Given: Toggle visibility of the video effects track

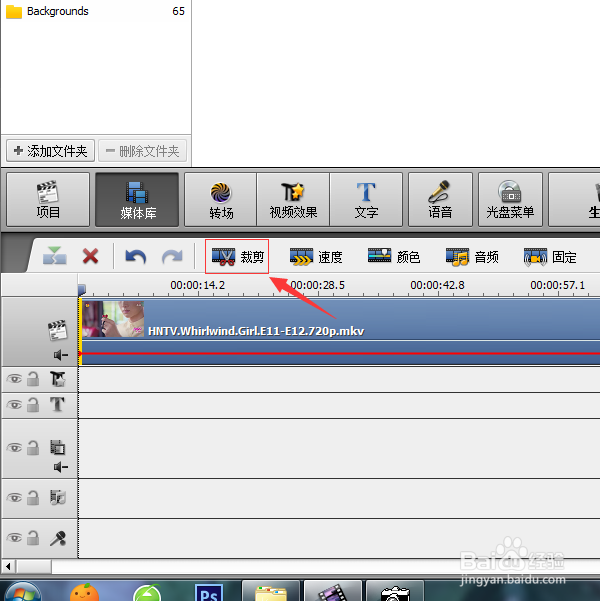Looking at the screenshot, I should tap(14, 379).
